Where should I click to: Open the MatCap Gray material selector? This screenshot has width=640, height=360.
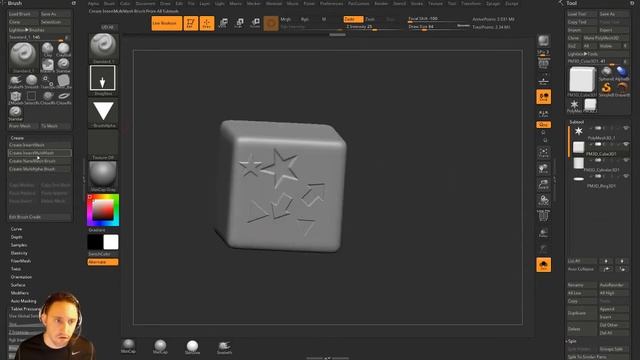click(x=103, y=176)
